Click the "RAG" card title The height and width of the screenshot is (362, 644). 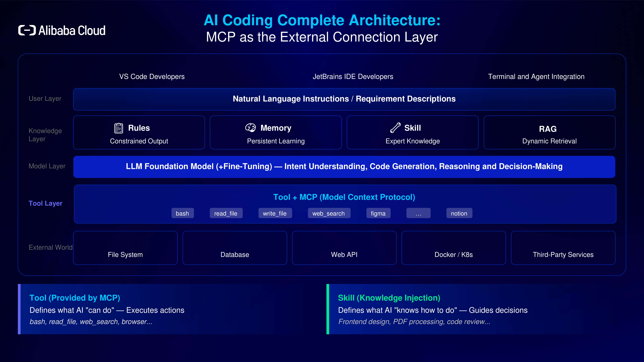[x=548, y=129]
